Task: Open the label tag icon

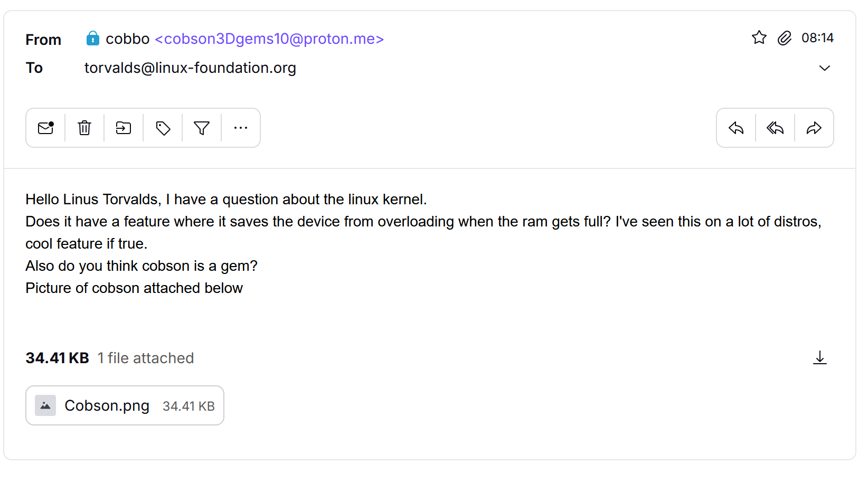Action: 163,128
